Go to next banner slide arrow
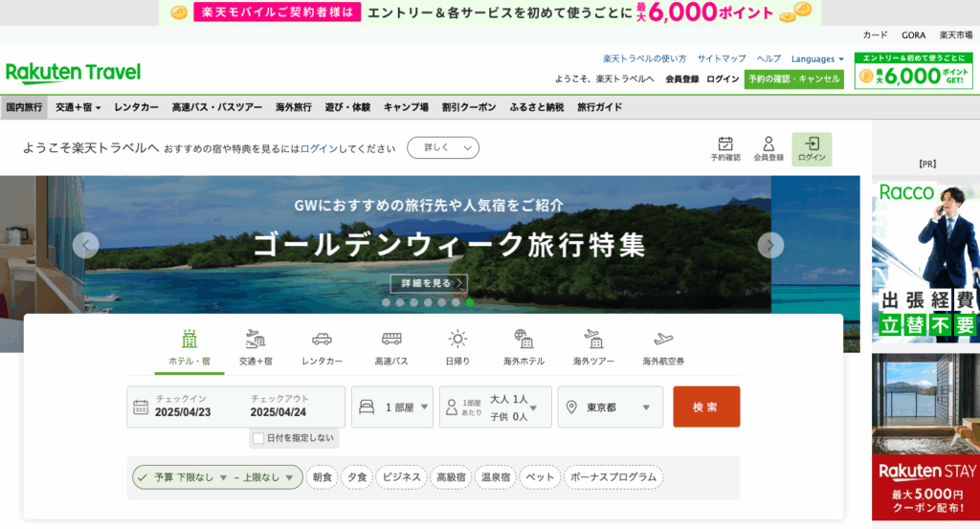The image size is (980, 529). pyautogui.click(x=770, y=245)
